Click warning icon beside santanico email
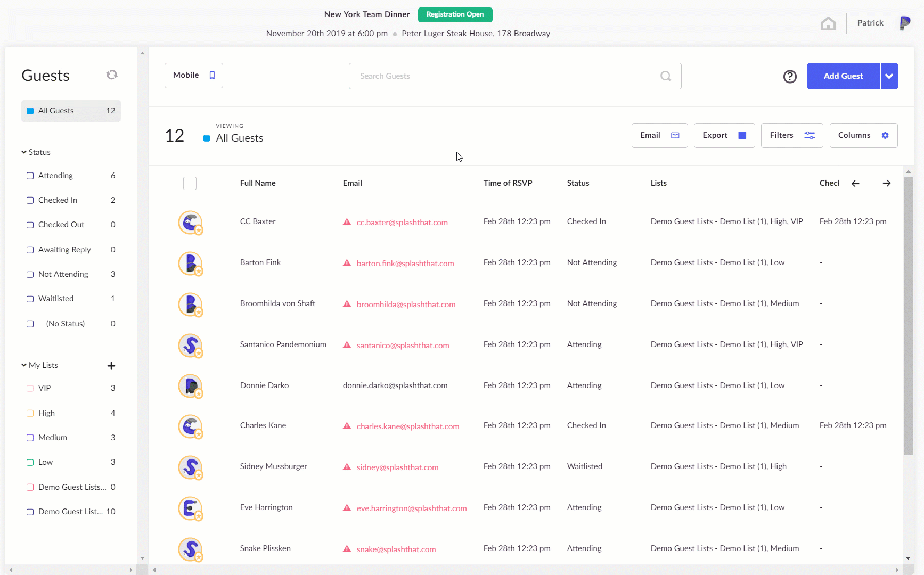Image resolution: width=924 pixels, height=575 pixels. 347,345
